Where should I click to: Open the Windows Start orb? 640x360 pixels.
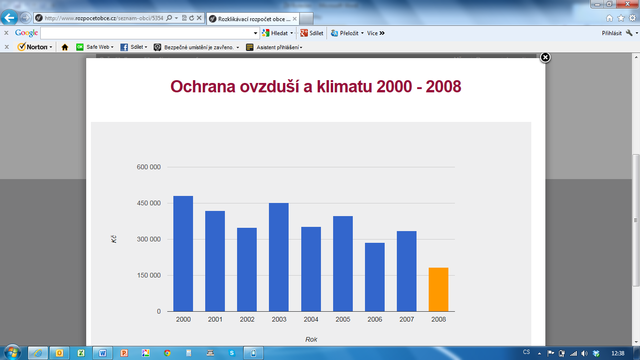click(12, 352)
